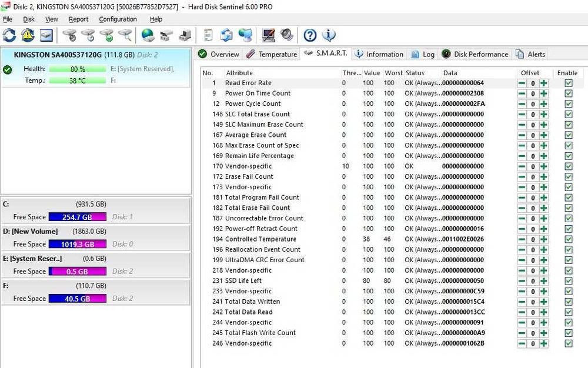Open the Disk menu
Screen dimensions: 588x368
(28, 19)
